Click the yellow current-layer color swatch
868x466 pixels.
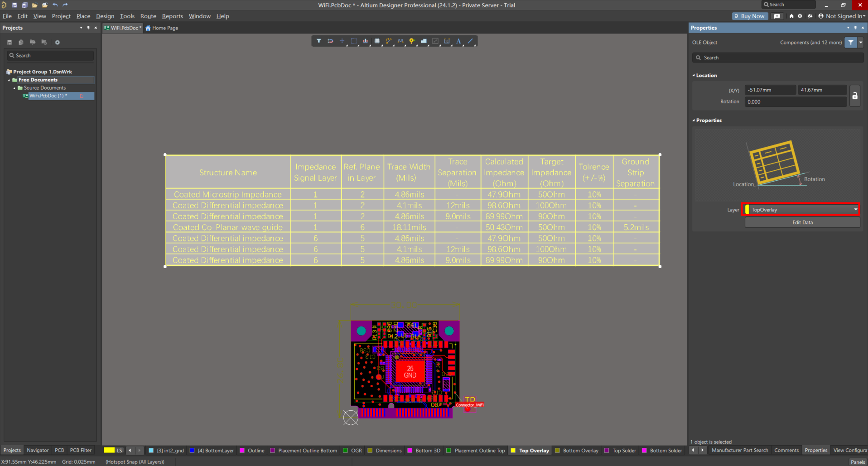[109, 450]
